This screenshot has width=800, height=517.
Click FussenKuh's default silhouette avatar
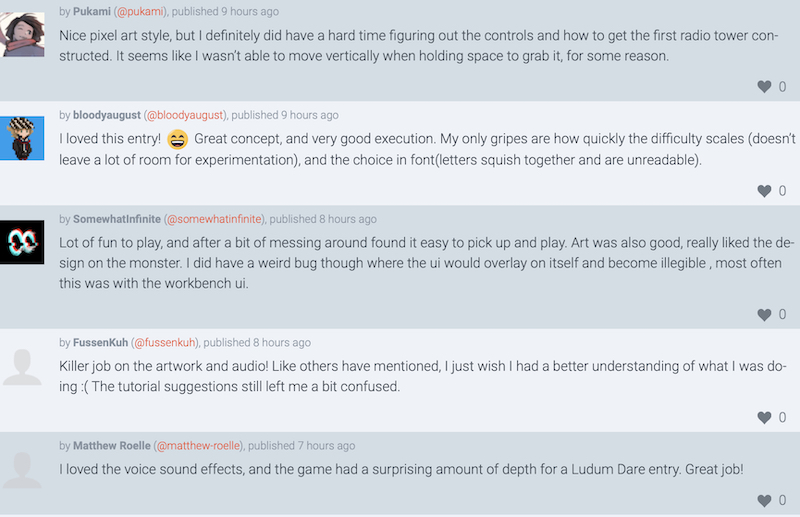(x=22, y=366)
